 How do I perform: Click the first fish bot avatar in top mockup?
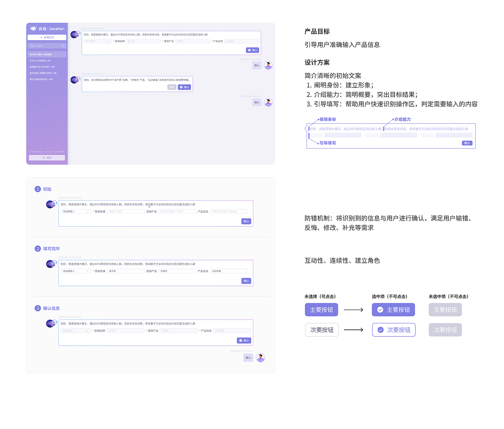coord(75,34)
